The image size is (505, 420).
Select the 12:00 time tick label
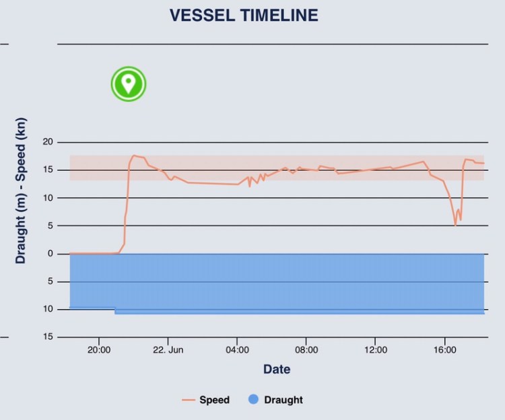coord(375,350)
